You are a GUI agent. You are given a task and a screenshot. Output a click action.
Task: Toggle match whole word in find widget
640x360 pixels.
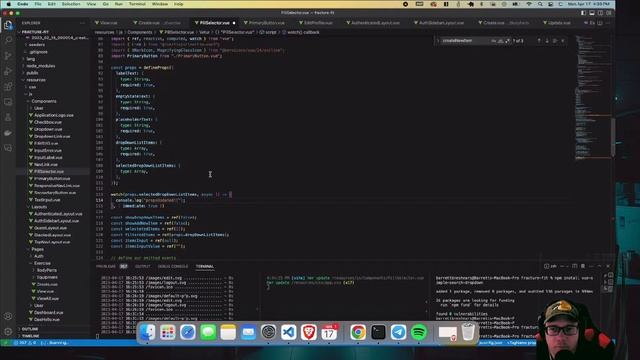pos(500,41)
